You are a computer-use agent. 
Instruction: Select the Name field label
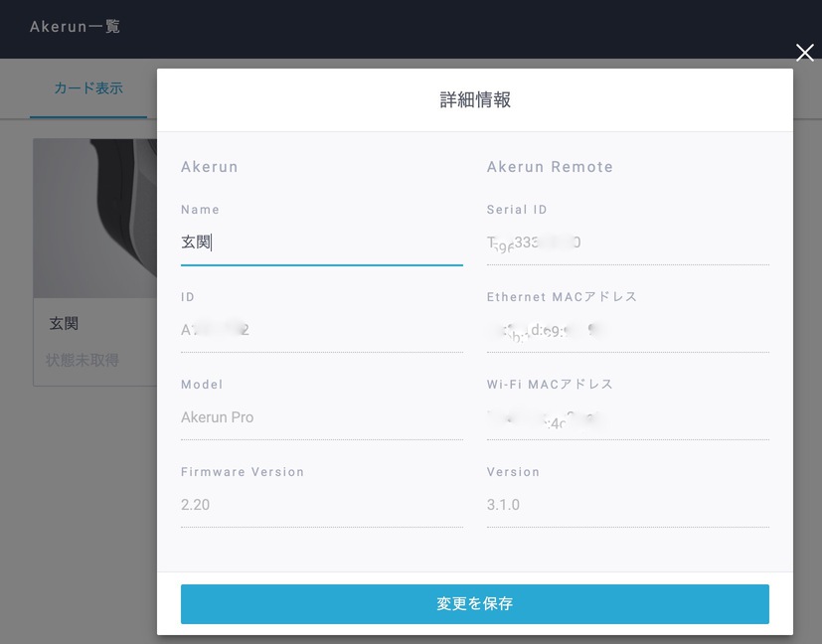[200, 210]
